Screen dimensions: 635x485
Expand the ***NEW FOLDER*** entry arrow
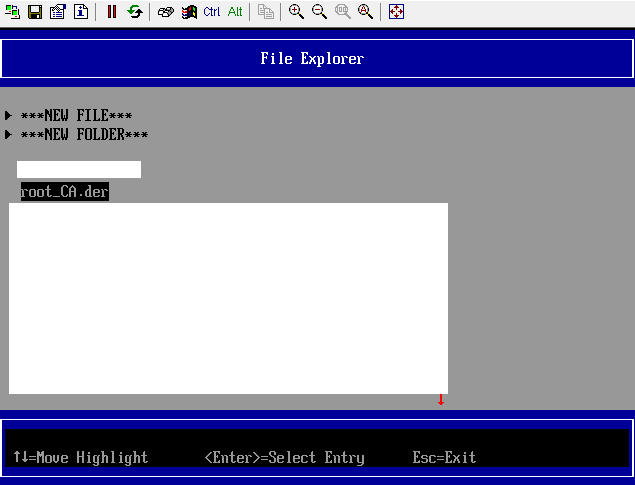pyautogui.click(x=9, y=135)
